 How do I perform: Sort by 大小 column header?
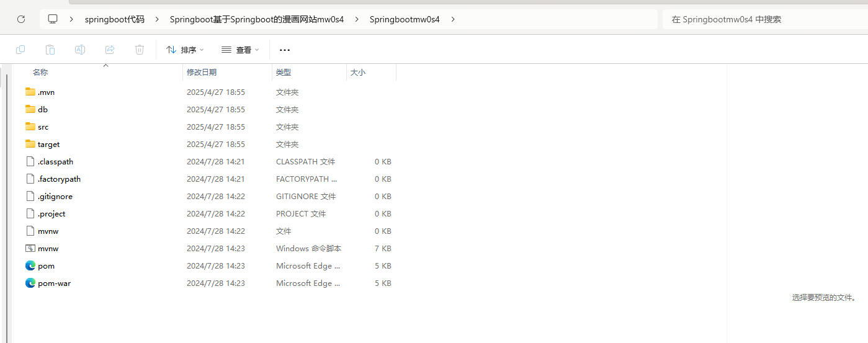358,73
